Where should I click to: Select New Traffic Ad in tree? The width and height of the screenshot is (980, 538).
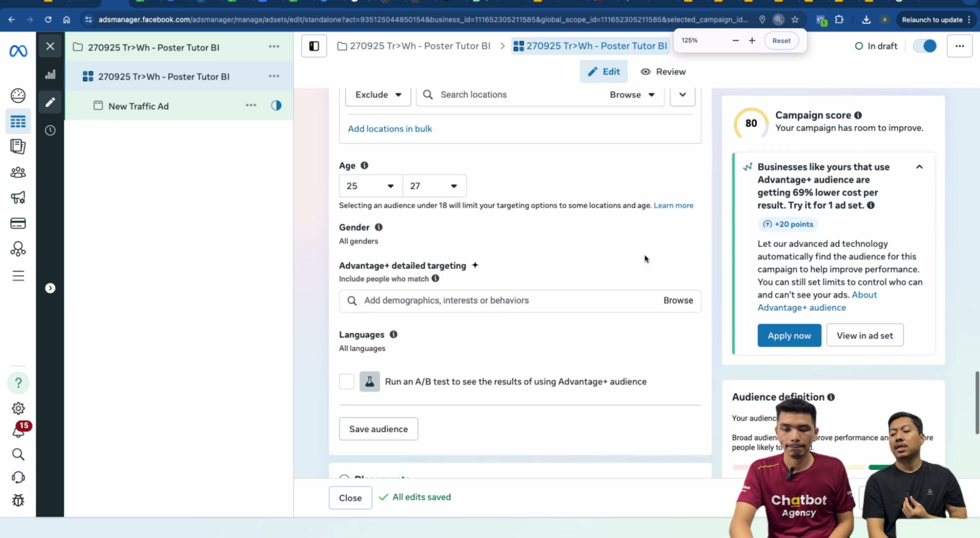coord(138,106)
